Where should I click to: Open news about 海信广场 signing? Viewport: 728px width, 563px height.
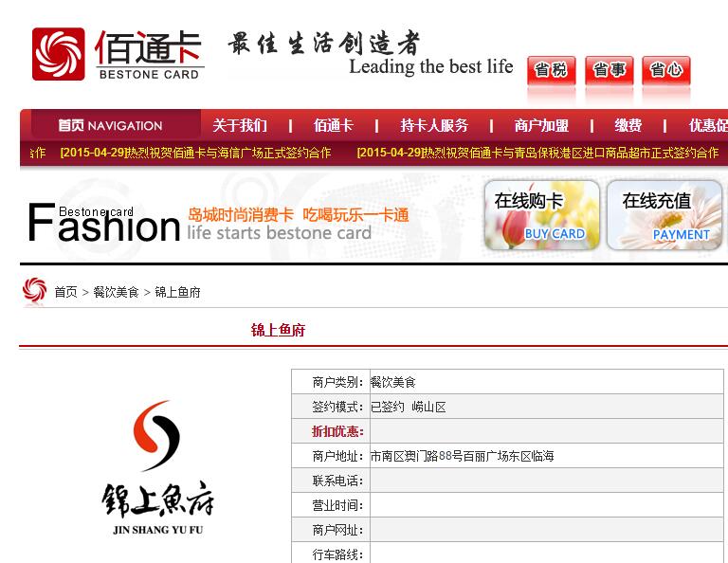[195, 153]
